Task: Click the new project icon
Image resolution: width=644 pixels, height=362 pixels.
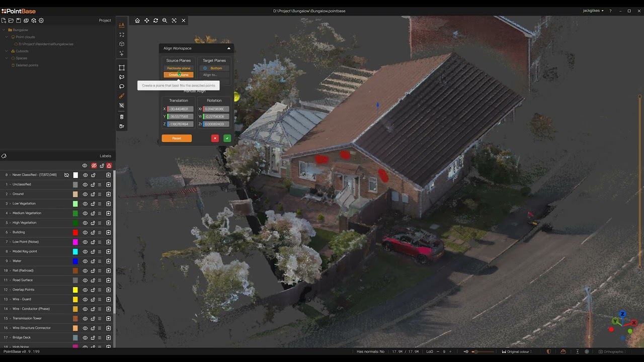Action: 4,21
